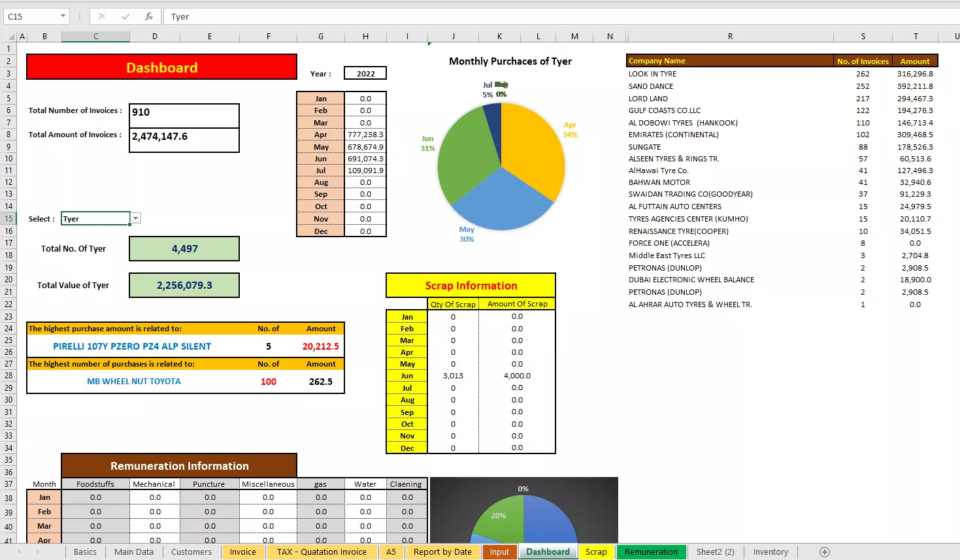Screen dimensions: 960x560
Task: Select the Total Number of Invoices value 910
Action: (x=184, y=116)
